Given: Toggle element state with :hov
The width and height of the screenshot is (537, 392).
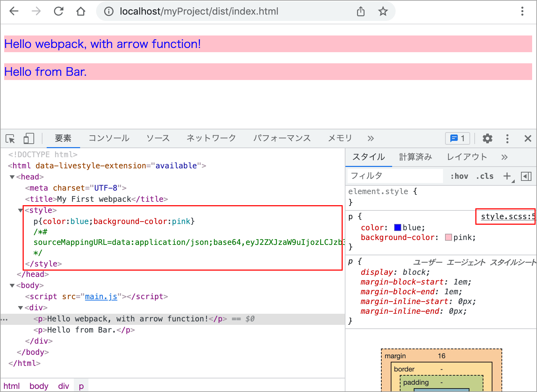Looking at the screenshot, I should click(459, 176).
